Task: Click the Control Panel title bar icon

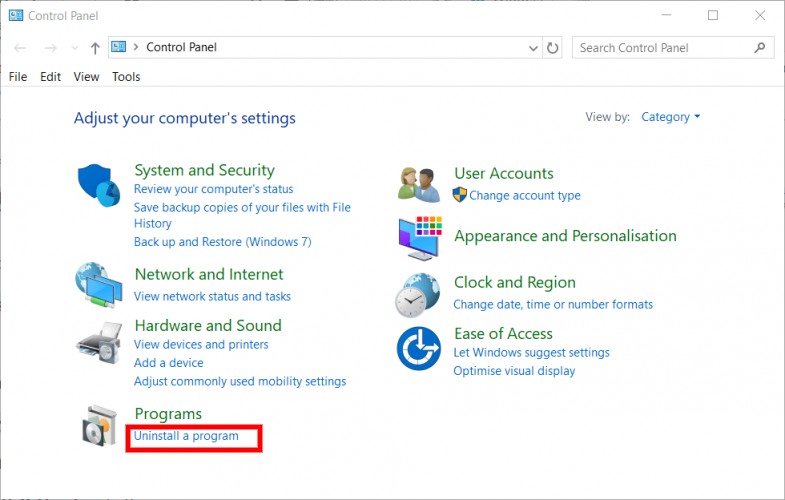Action: tap(16, 16)
